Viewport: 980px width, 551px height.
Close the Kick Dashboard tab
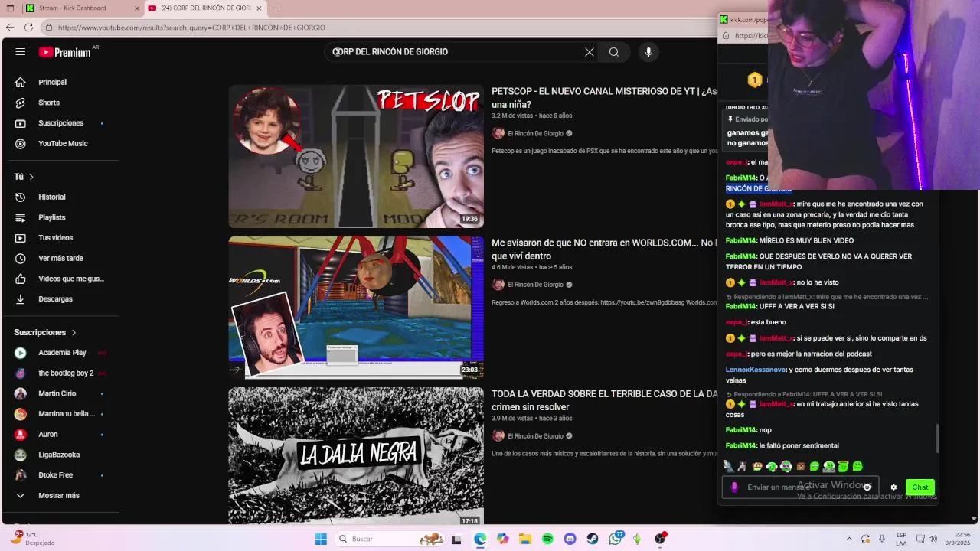pyautogui.click(x=137, y=8)
